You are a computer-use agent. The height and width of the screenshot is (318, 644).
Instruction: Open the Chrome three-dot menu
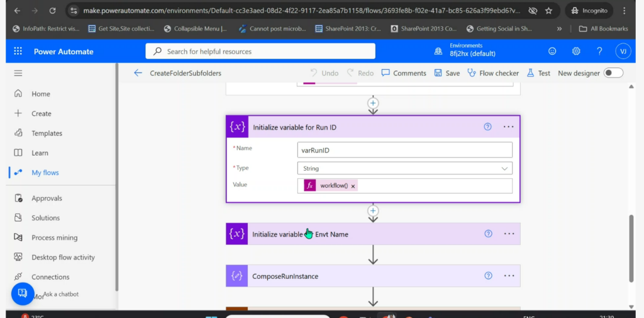click(625, 11)
